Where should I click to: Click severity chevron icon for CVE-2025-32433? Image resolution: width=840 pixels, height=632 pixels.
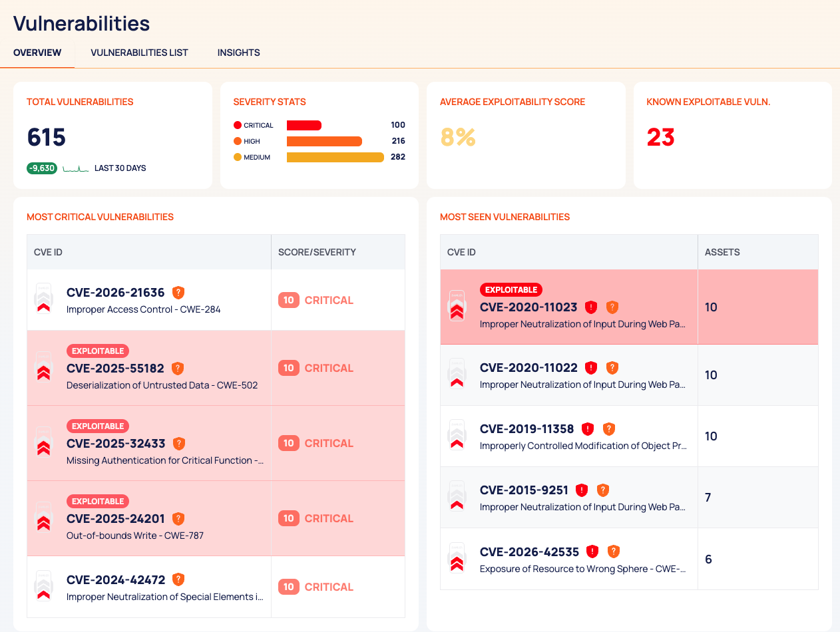coord(43,443)
